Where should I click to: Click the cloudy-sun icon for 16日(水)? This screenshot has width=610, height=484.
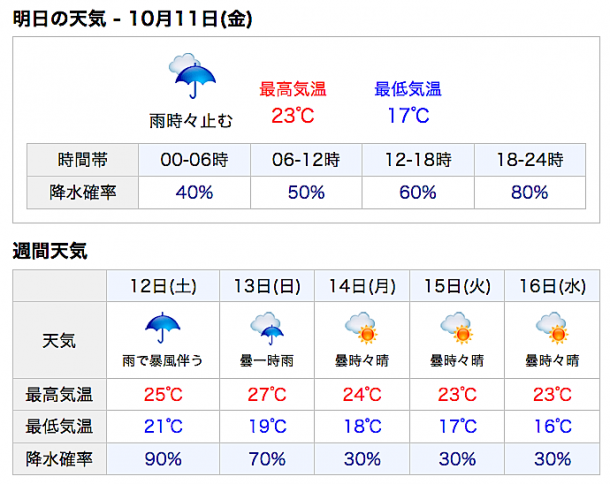(552, 328)
